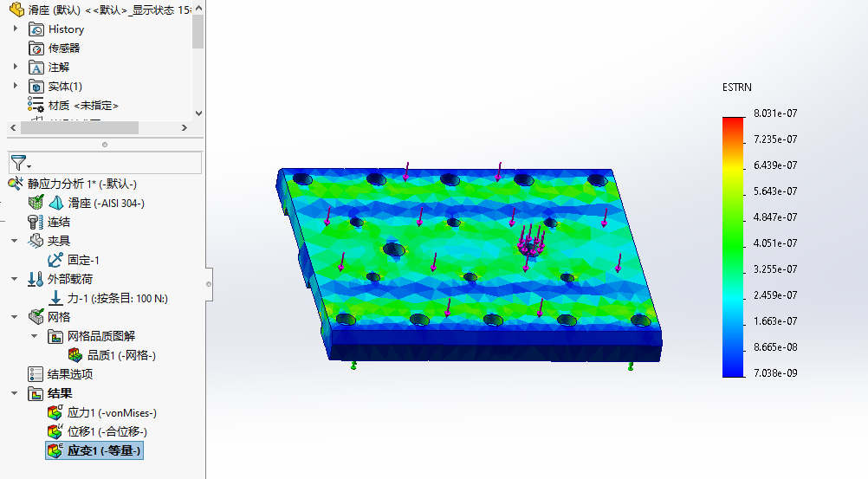Click the 结果选项 result options icon
Image resolution: width=868 pixels, height=479 pixels.
[x=36, y=374]
